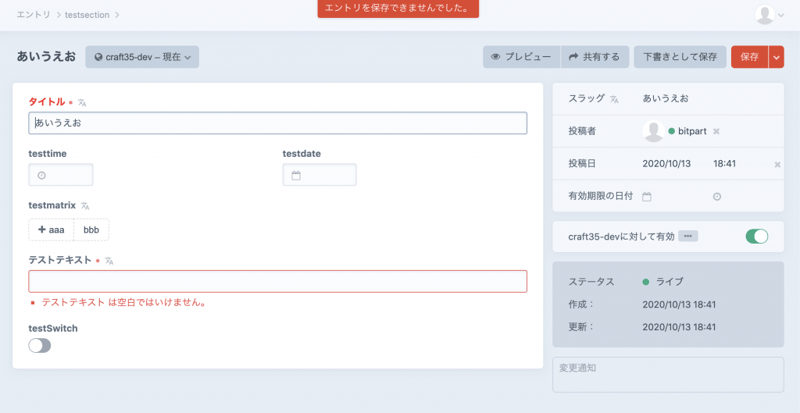Click 下書きとして保存 to save as draft
Screen dimensions: 800x413
point(679,57)
